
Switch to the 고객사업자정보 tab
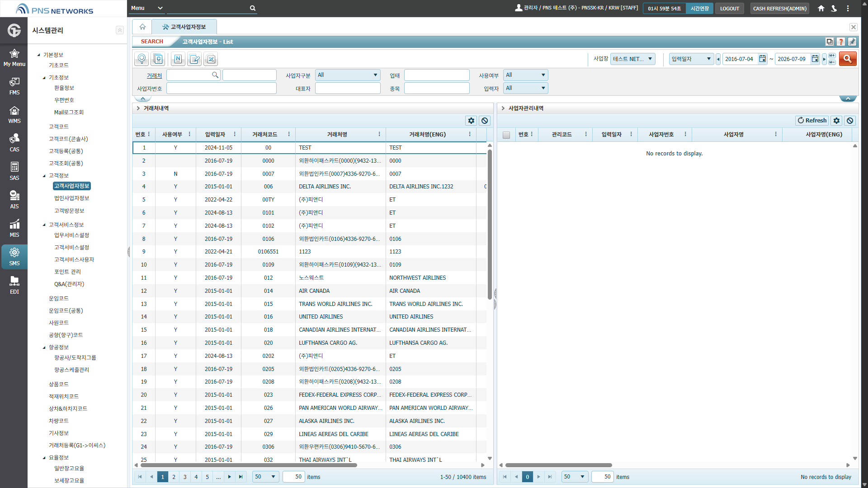(184, 27)
